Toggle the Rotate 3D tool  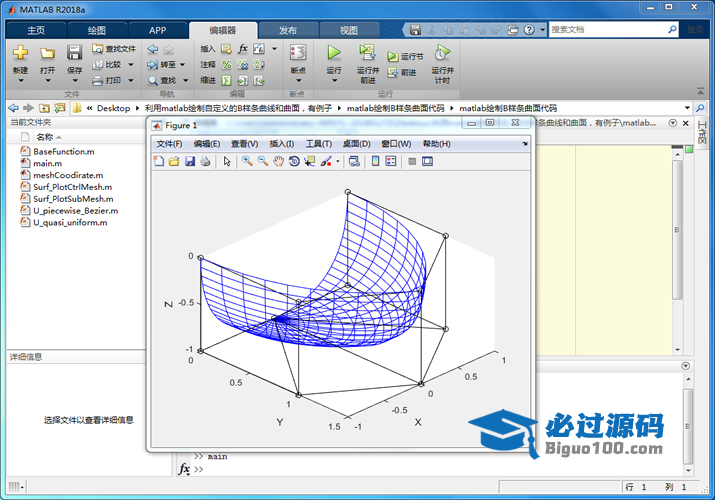(294, 161)
